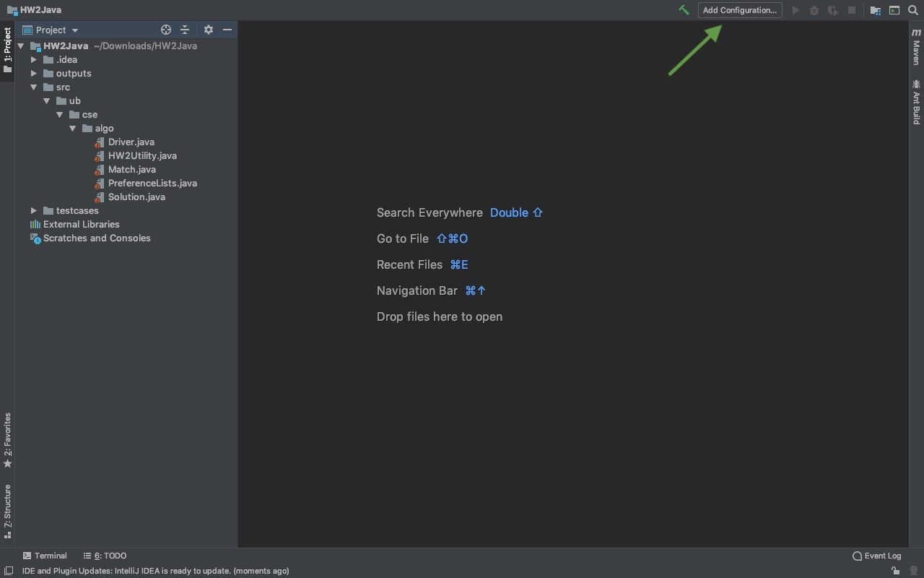Open Project panel settings gear
The image size is (924, 578).
[x=209, y=30]
